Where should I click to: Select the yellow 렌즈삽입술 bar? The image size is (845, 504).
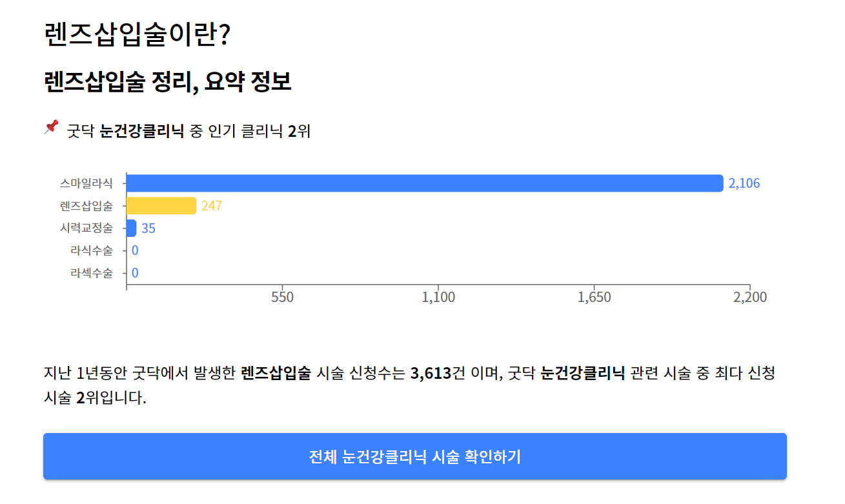click(x=160, y=205)
